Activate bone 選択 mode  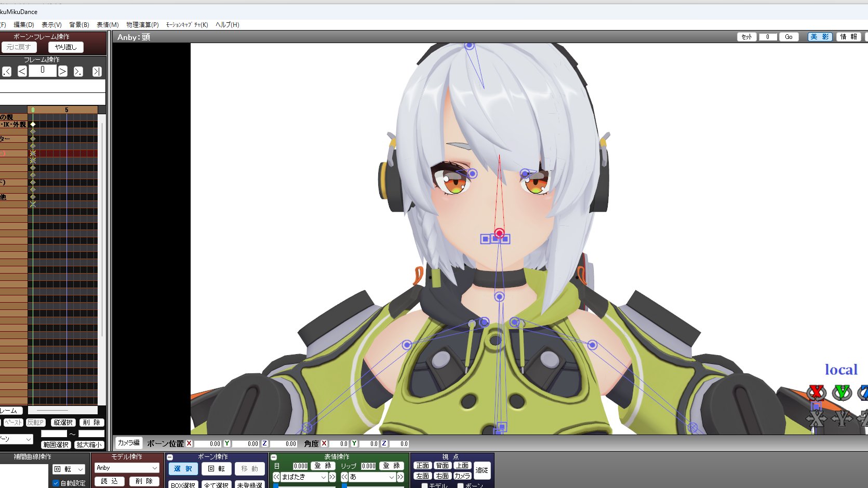183,469
